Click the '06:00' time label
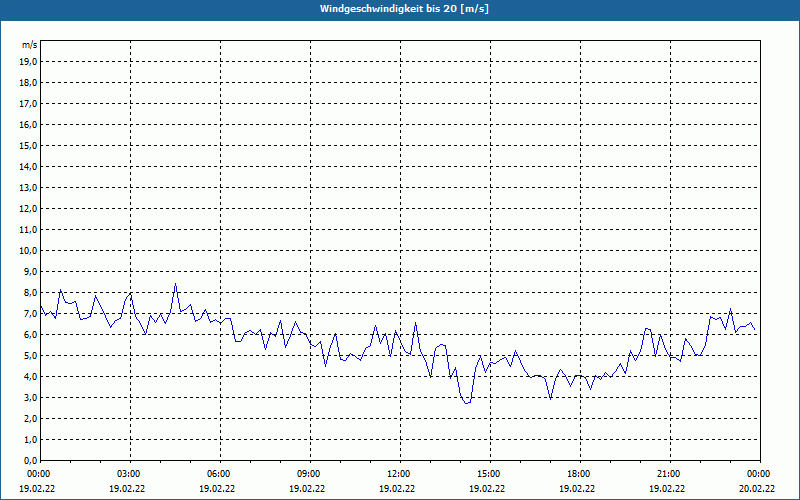Image resolution: width=800 pixels, height=500 pixels. [220, 474]
